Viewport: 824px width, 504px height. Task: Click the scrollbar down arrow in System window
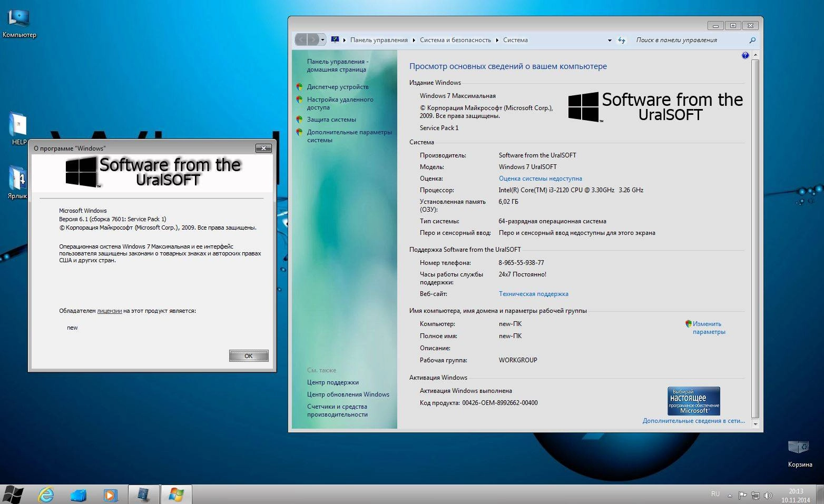(755, 424)
